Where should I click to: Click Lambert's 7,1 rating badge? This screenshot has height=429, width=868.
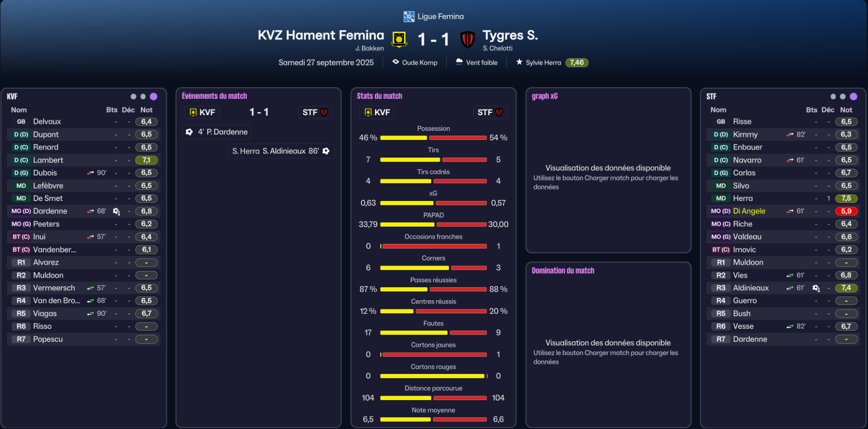pyautogui.click(x=147, y=160)
